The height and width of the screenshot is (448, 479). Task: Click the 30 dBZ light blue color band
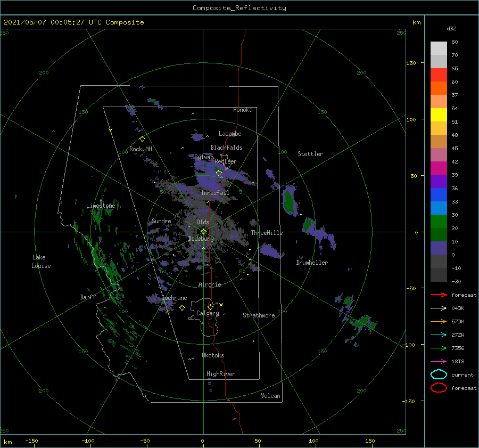(439, 208)
